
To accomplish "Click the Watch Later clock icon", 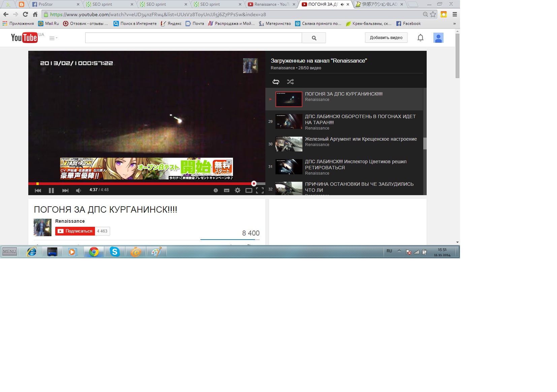I will pos(216,190).
